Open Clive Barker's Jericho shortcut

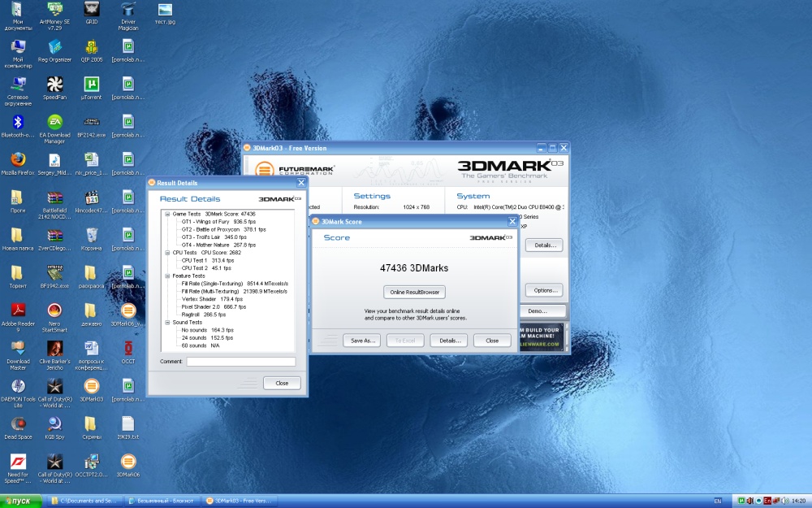(54, 355)
